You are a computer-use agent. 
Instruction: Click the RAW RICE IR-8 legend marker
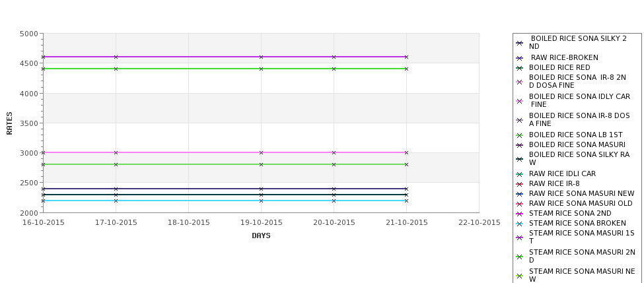520,184
